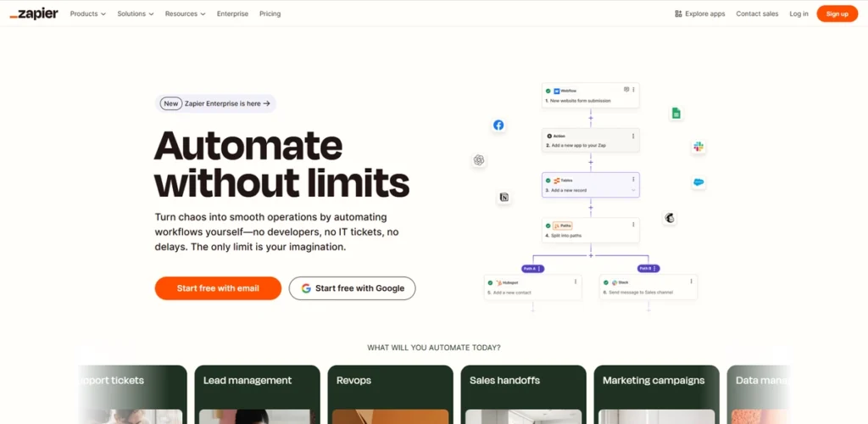
Task: Click the Tables logo in step 3
Action: pyautogui.click(x=557, y=181)
